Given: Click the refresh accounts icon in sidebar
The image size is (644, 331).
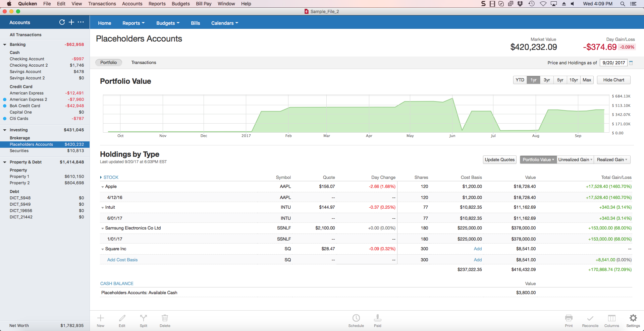Looking at the screenshot, I should pos(62,22).
